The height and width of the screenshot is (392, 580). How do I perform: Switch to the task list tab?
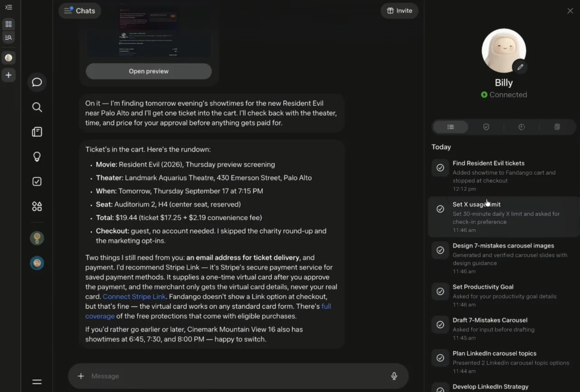450,127
